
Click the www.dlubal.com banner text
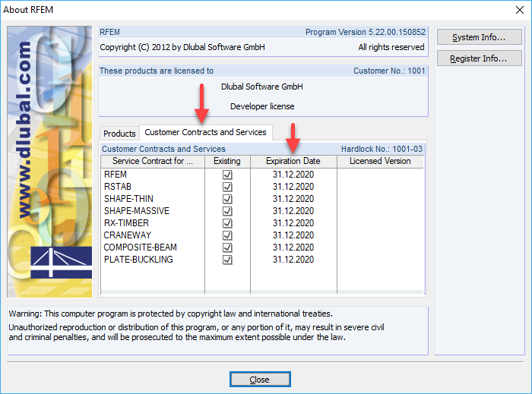click(x=24, y=130)
